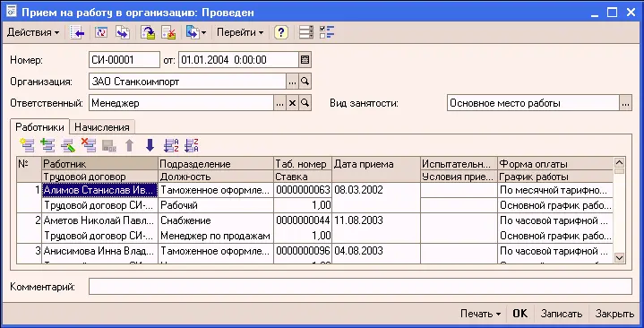This screenshot has height=328, width=644.
Task: Click the tab number cell 0000000096
Action: click(x=303, y=251)
